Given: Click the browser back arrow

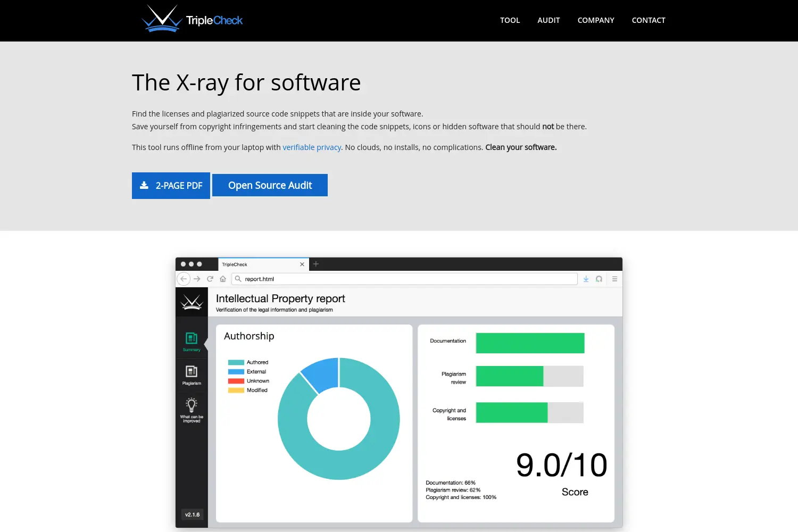Looking at the screenshot, I should 184,279.
